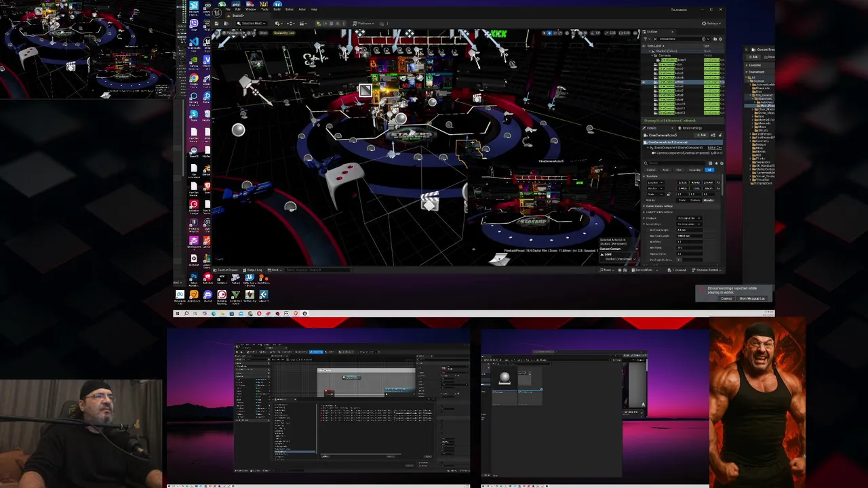Open Brave browser from the taskbar
This screenshot has height=488, width=868.
click(x=296, y=313)
